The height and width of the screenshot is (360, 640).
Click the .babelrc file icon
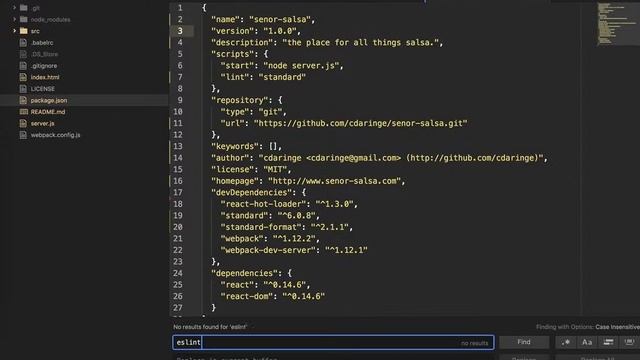pos(23,42)
